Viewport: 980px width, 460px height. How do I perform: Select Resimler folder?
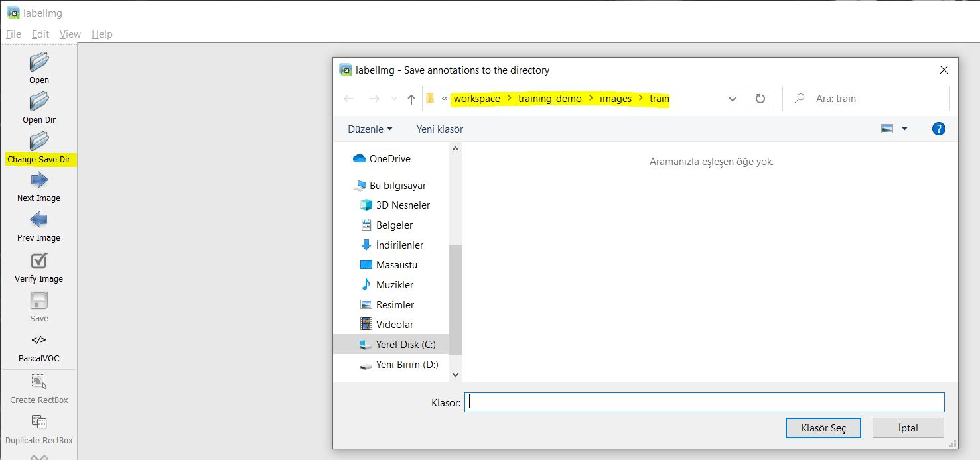point(387,304)
